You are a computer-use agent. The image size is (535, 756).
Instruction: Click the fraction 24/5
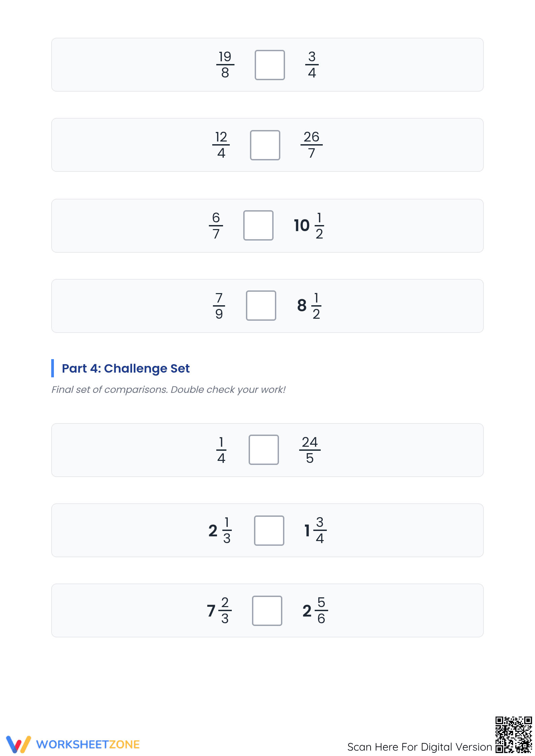(x=310, y=450)
